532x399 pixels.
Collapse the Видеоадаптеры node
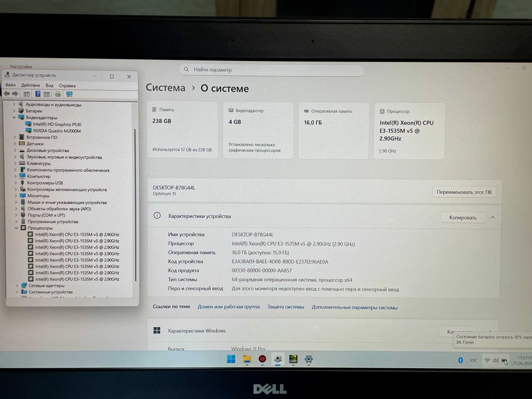[x=14, y=117]
